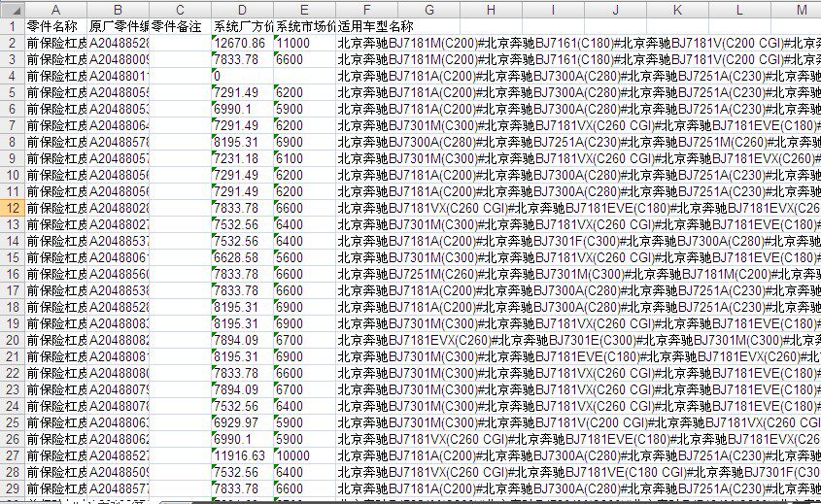The width and height of the screenshot is (821, 504).
Task: Select cell A20488011 in row 4
Action: 119,76
